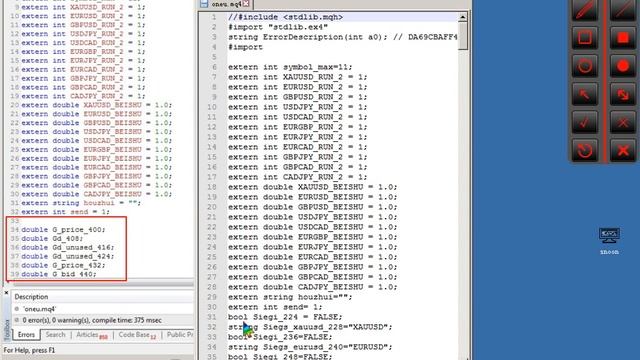Viewport: 640px width, 360px height.
Task: Click the editor scrollbar up arrow
Action: (x=462, y=17)
